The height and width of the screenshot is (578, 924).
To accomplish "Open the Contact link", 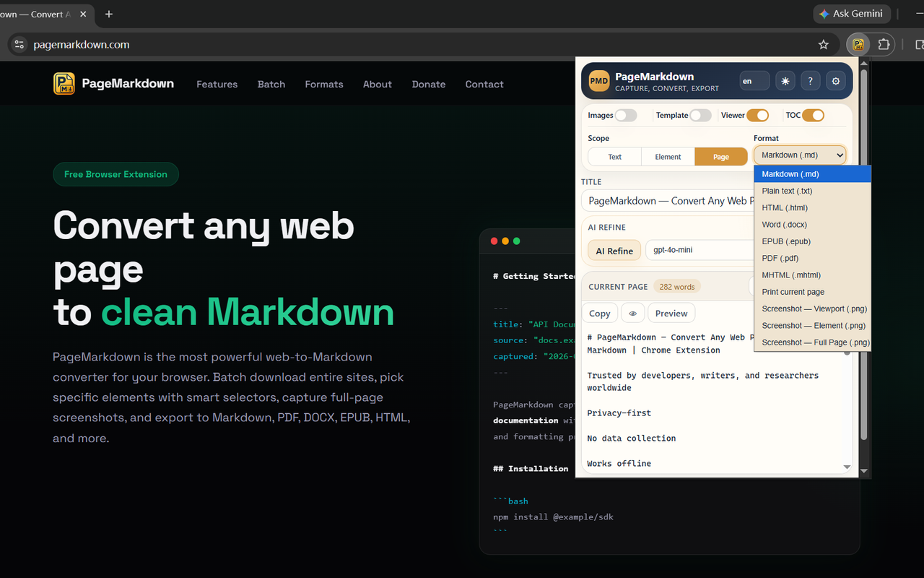I will point(484,85).
